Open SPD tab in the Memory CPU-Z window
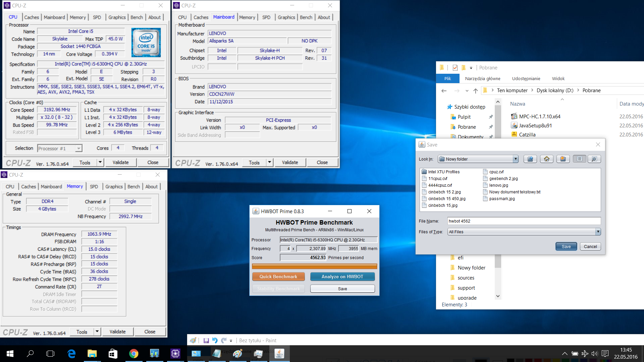Viewport: 644px width, 362px height. coord(94,187)
